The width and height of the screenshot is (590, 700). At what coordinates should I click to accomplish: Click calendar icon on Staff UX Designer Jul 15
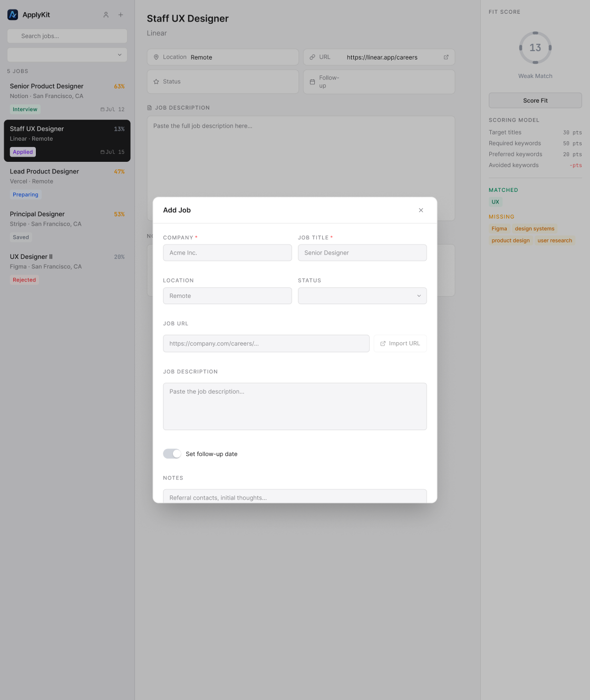pyautogui.click(x=103, y=152)
